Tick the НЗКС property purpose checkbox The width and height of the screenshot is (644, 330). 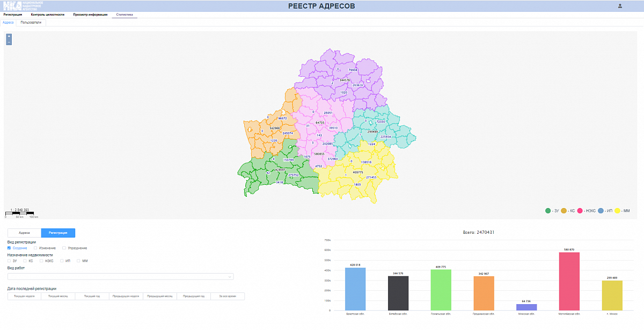point(40,261)
